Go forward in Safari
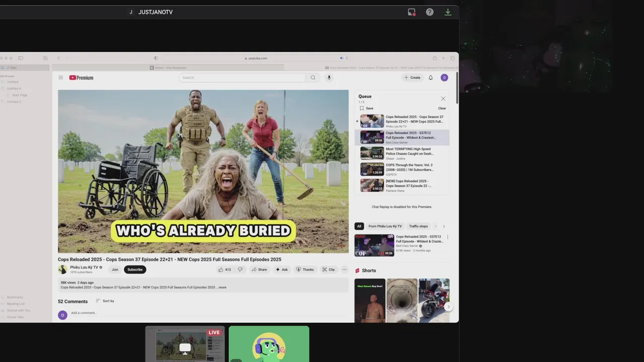644x362 pixels. [67, 58]
